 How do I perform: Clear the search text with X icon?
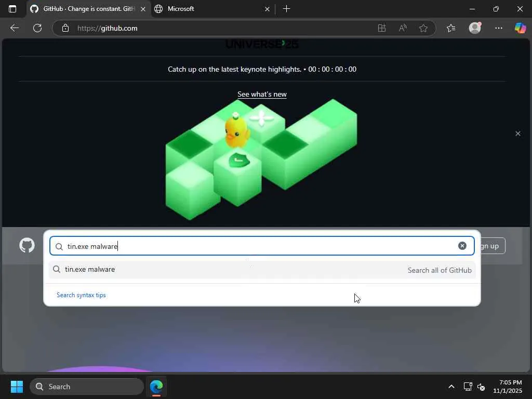[x=462, y=246]
